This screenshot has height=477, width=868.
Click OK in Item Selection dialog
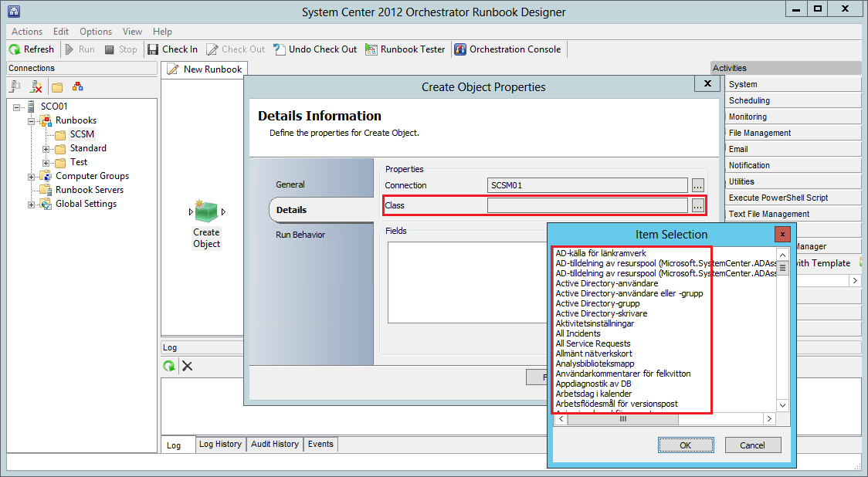pos(685,445)
